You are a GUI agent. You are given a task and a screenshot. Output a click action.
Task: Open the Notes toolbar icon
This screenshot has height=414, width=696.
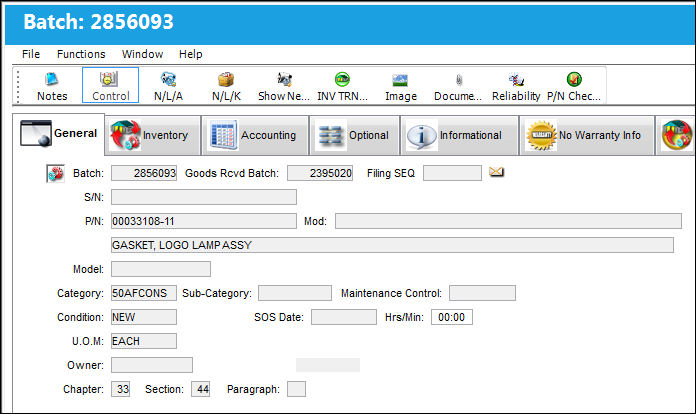[52, 86]
